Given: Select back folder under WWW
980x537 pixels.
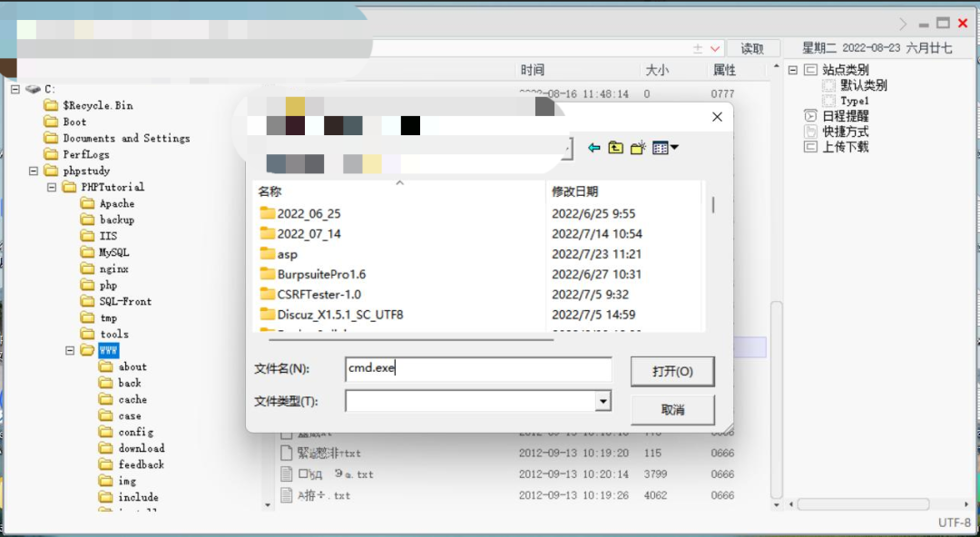Looking at the screenshot, I should coord(121,383).
